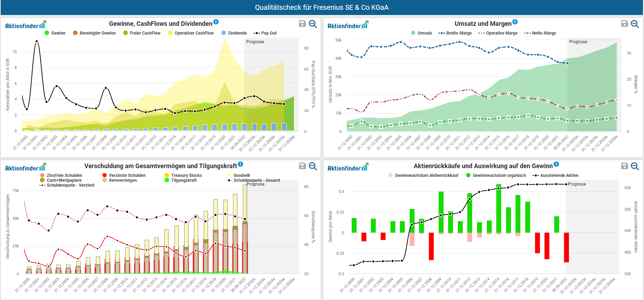Click the green Gewinn legend color dot
Image resolution: width=644 pixels, height=300 pixels.
(47, 33)
